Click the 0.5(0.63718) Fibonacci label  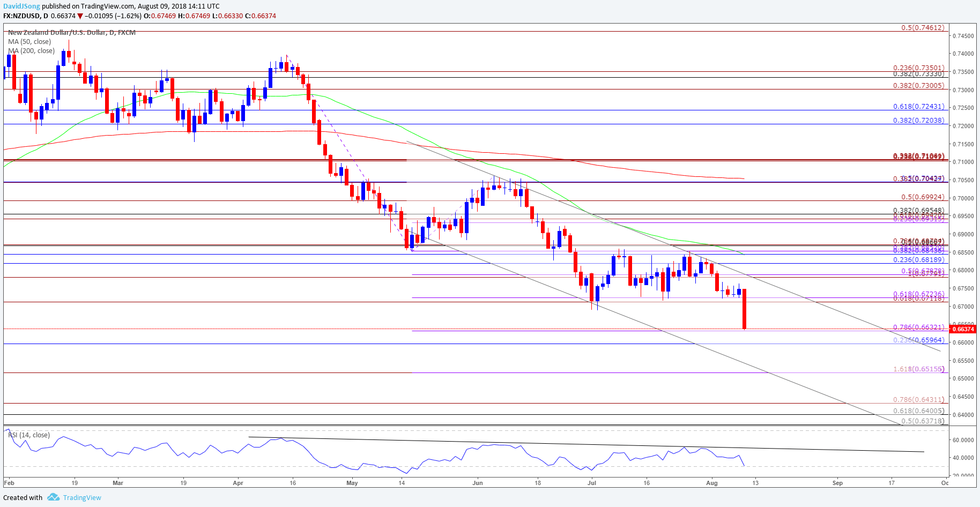click(923, 421)
